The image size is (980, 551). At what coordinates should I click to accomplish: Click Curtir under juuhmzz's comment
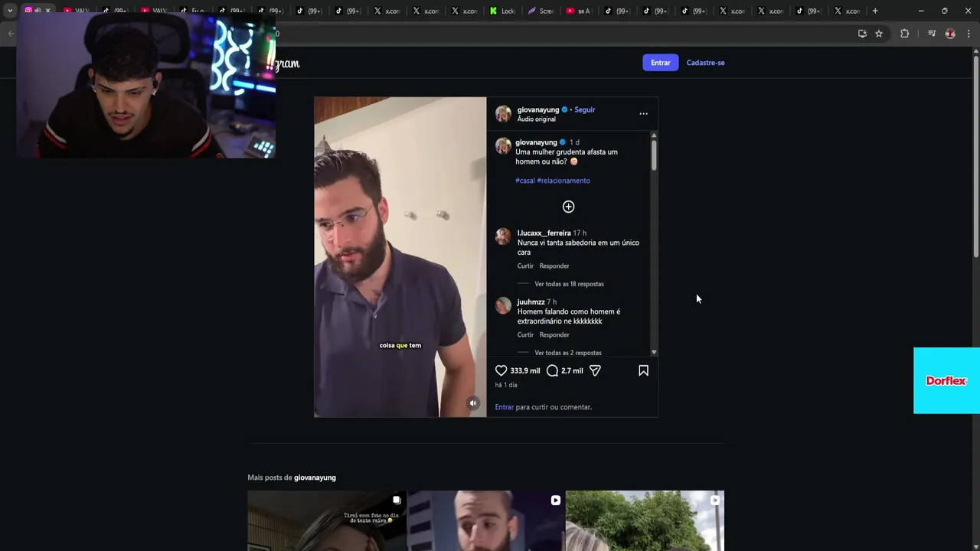coord(525,335)
